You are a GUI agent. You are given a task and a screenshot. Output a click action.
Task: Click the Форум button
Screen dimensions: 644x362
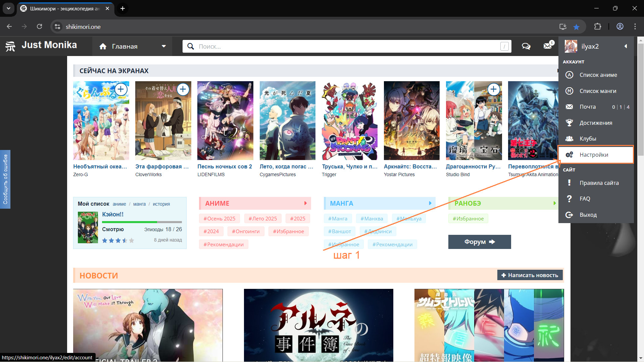click(479, 242)
